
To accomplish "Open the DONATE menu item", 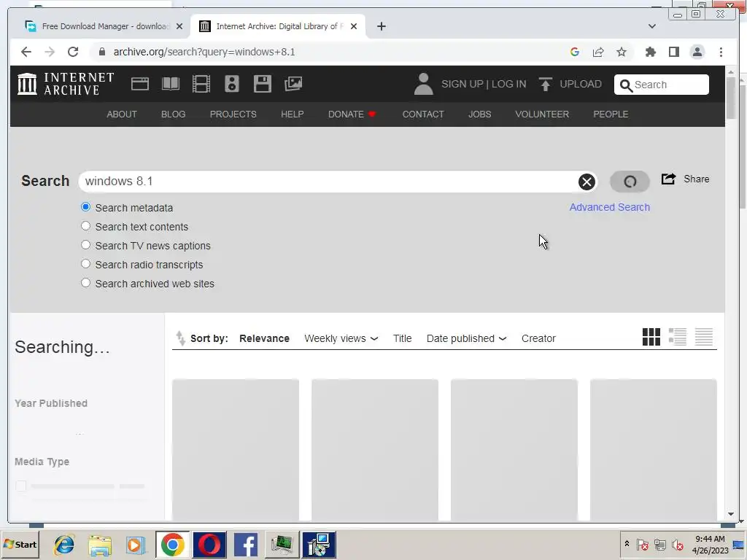I will [352, 114].
